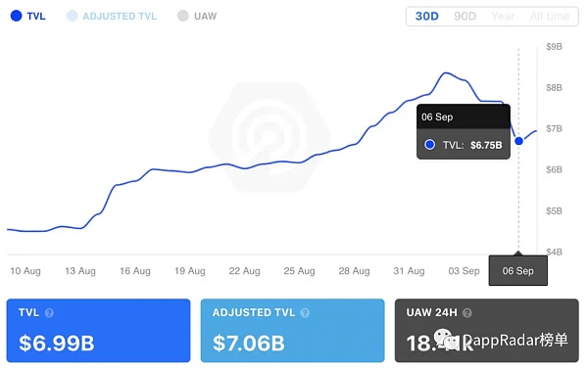Screen dimensions: 588x368
Task: Open the ADJUSTED TVL $7.06B card
Action: tap(292, 330)
